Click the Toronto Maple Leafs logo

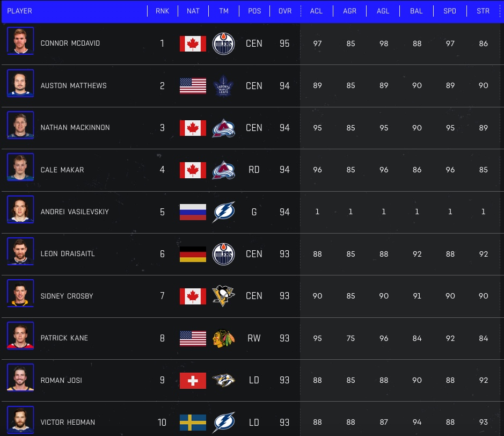coord(224,86)
